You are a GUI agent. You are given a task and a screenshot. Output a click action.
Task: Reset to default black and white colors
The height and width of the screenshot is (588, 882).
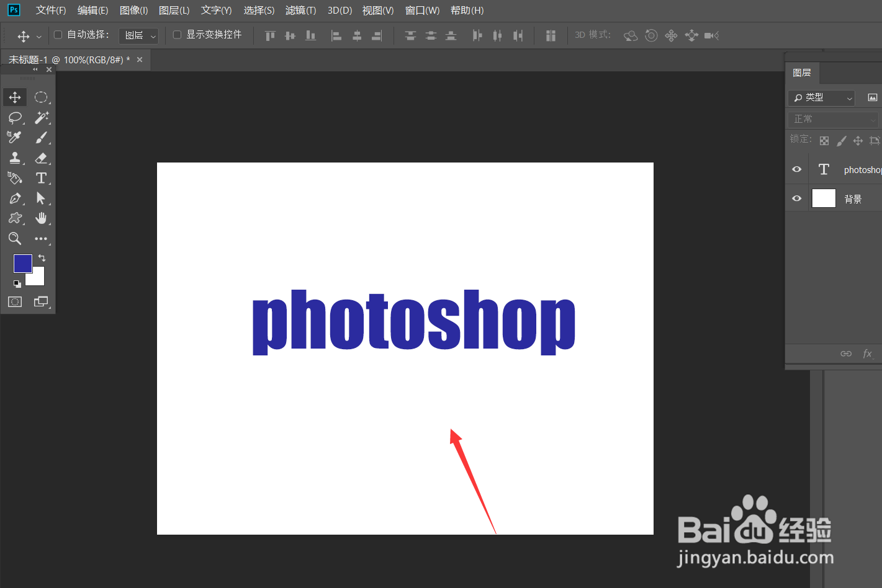click(17, 283)
